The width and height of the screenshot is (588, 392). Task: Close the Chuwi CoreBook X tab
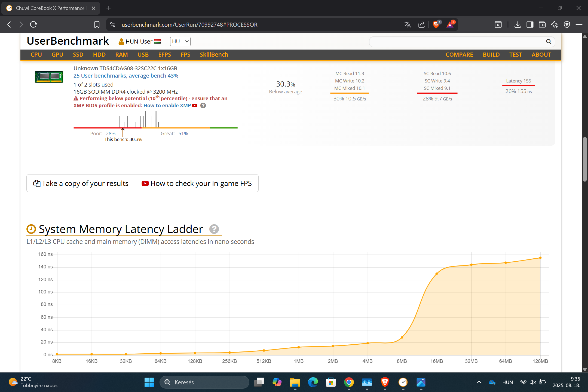(x=93, y=8)
